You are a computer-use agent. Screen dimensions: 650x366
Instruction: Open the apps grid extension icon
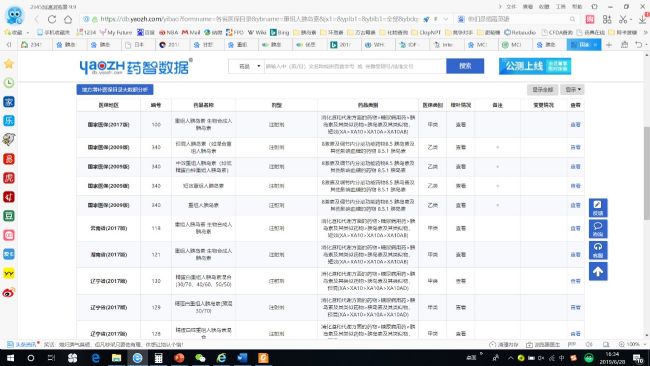(x=607, y=19)
